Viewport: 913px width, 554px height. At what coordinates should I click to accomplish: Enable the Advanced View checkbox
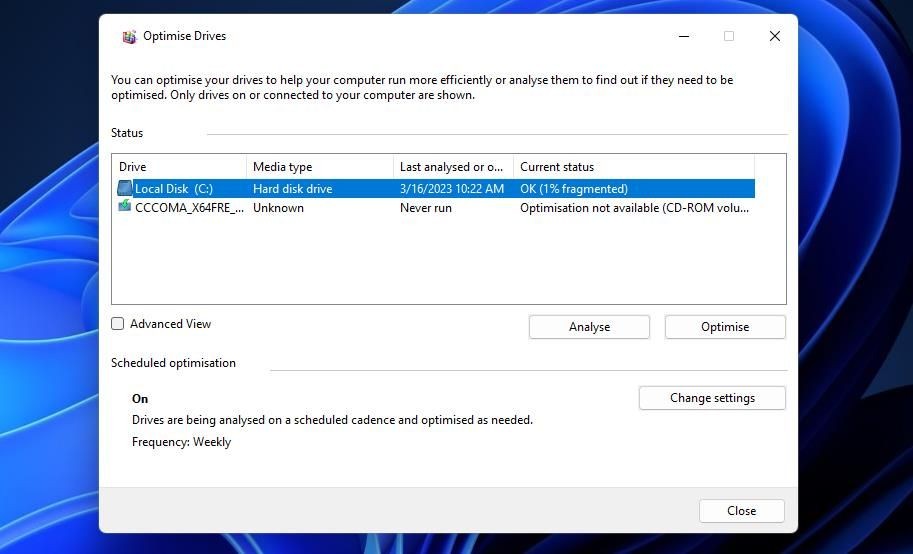[x=118, y=324]
